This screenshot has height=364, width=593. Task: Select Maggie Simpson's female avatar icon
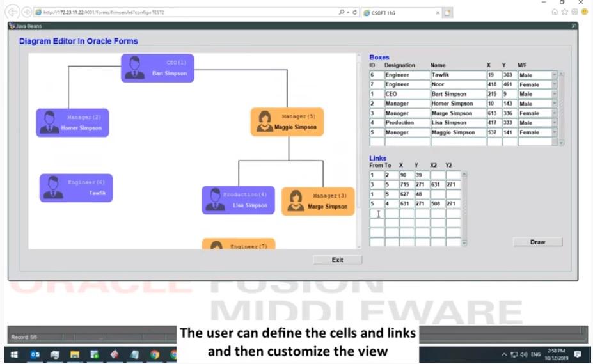click(x=265, y=122)
